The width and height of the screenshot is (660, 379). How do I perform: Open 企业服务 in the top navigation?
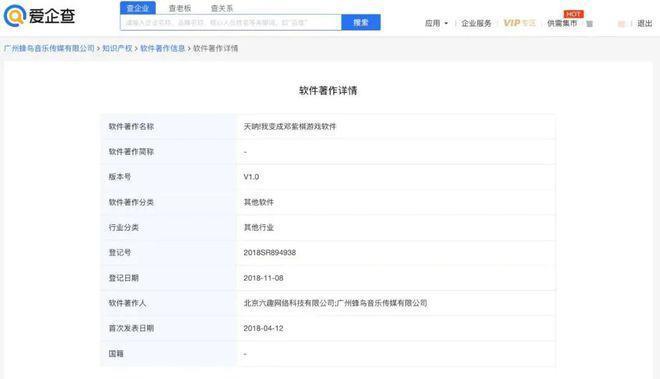pos(476,23)
